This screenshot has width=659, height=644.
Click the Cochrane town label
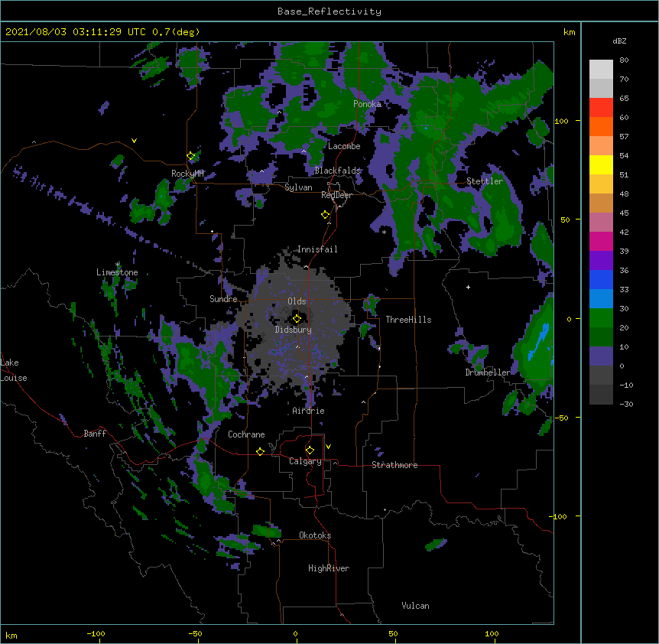click(x=246, y=434)
